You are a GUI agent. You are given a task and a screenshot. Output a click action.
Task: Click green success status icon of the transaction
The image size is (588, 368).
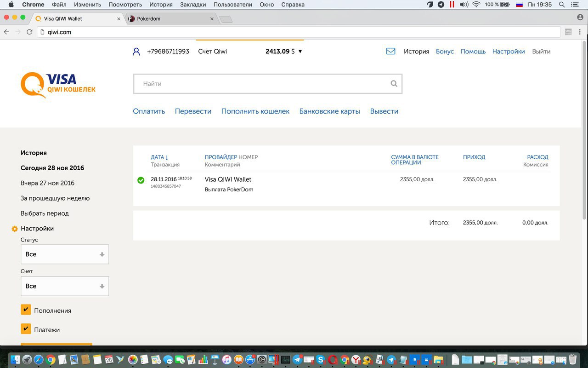pyautogui.click(x=141, y=180)
